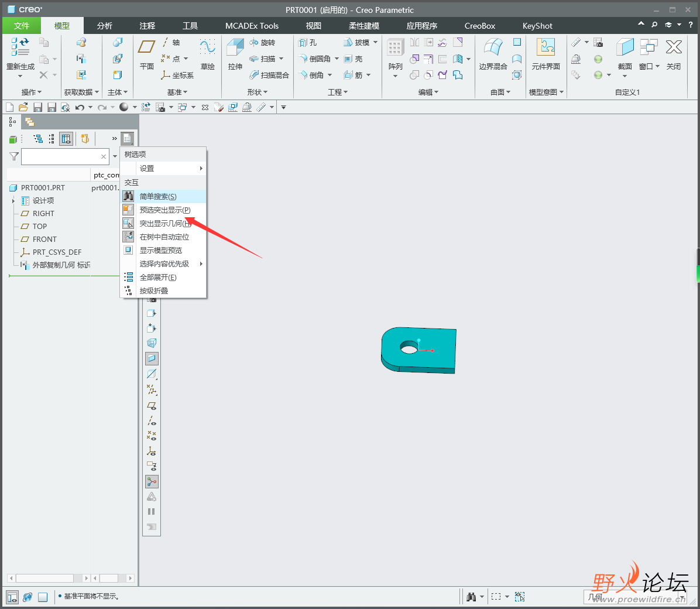700x609 pixels.
Task: Switch to the KeyShot tab
Action: tap(537, 26)
